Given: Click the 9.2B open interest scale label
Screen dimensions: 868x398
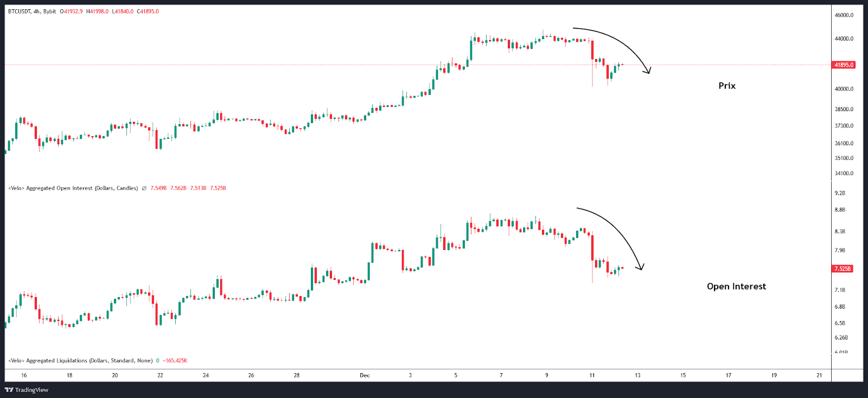Looking at the screenshot, I should (840, 193).
